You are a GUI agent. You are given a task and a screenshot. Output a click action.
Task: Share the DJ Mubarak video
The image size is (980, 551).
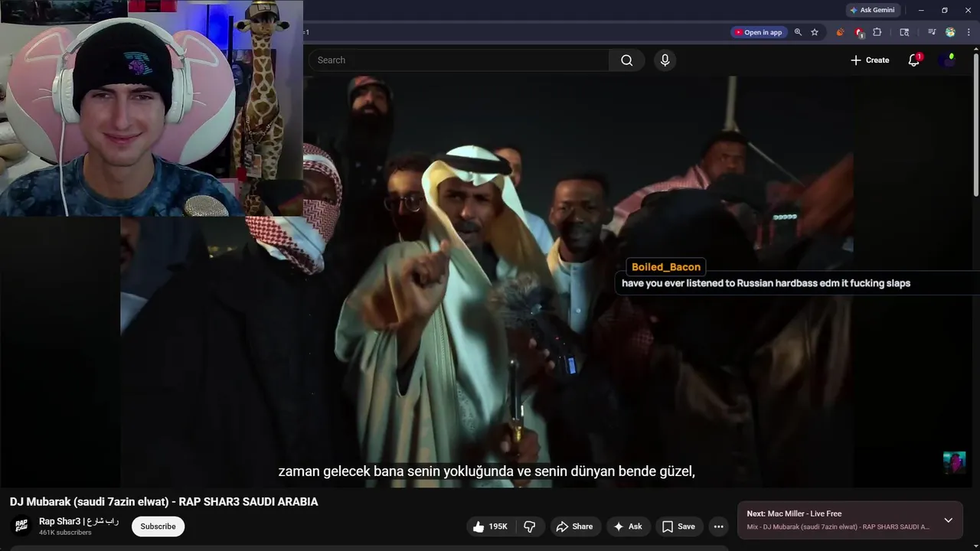574,527
